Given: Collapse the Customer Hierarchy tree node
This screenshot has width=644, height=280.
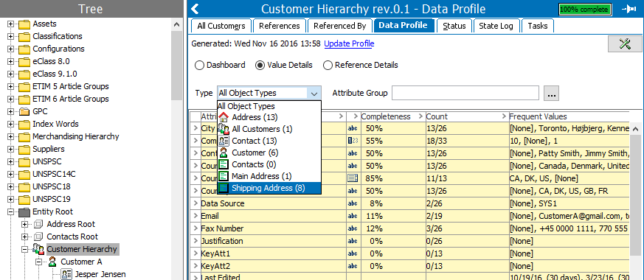Looking at the screenshot, I should (x=24, y=249).
